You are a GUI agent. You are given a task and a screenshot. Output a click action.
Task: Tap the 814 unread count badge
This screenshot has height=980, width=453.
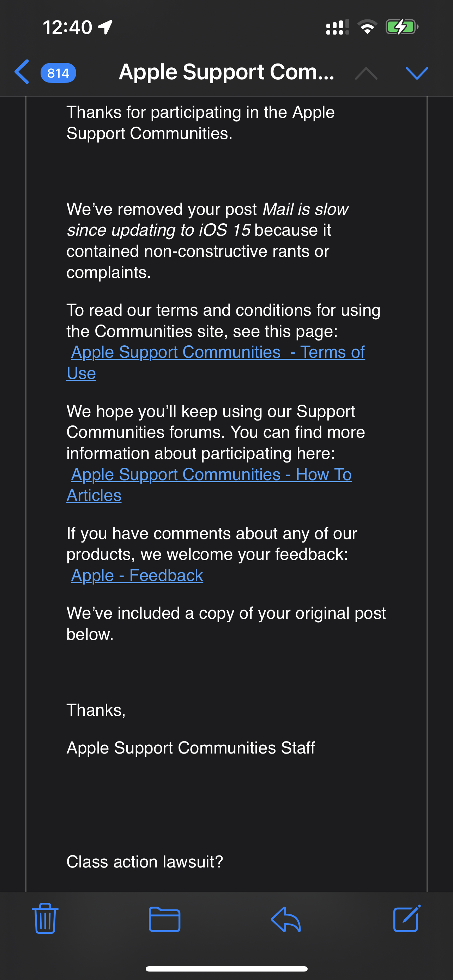(x=58, y=73)
